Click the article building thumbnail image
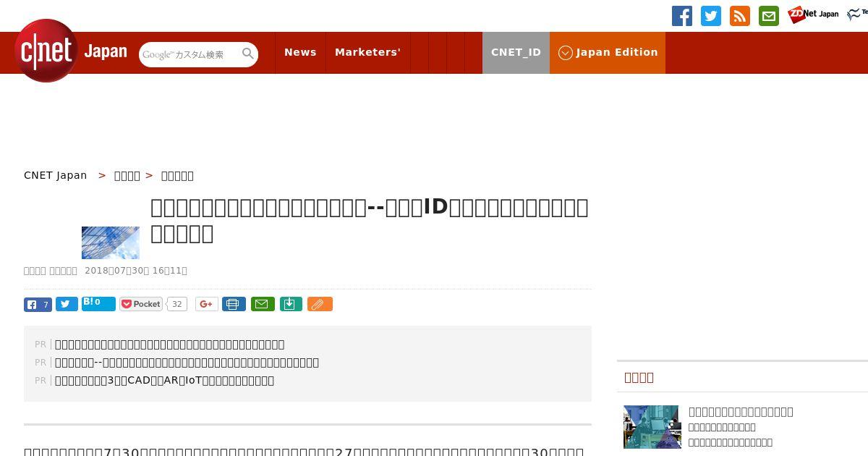 111,242
